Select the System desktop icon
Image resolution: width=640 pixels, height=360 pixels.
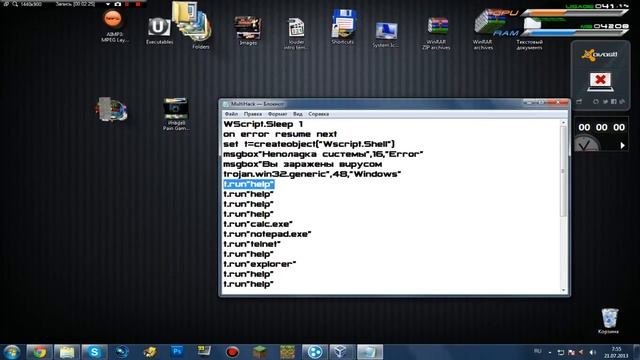point(385,35)
